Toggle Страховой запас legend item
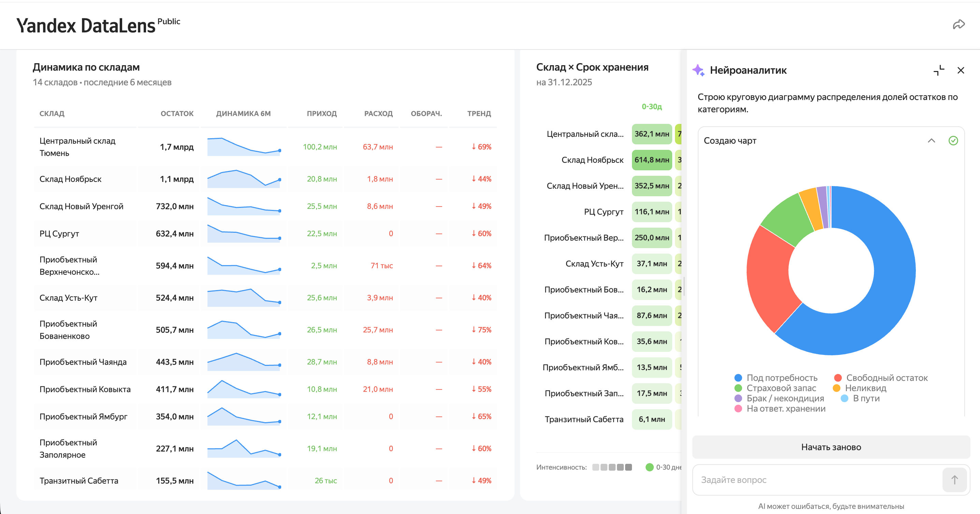The width and height of the screenshot is (980, 514). [775, 388]
